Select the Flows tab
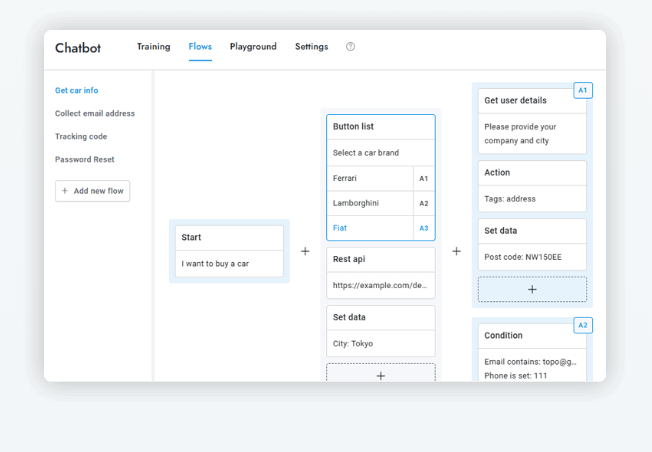Viewport: 652px width, 452px height. coord(200,47)
